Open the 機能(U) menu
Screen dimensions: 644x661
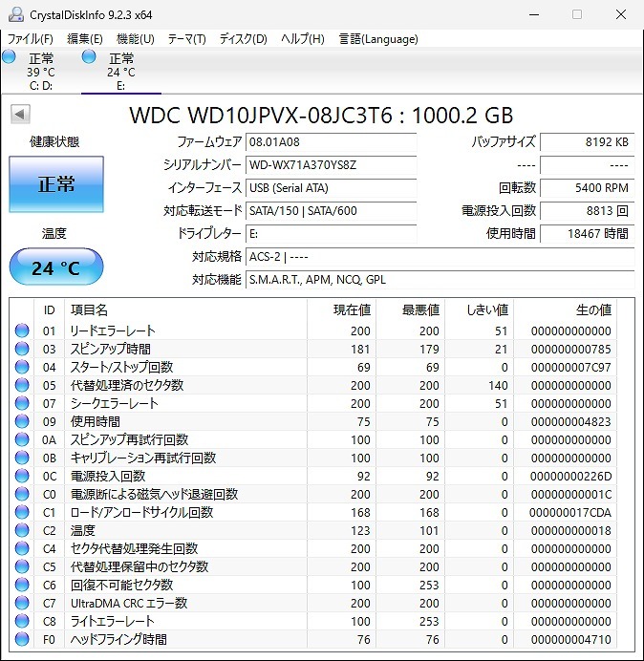pyautogui.click(x=136, y=39)
